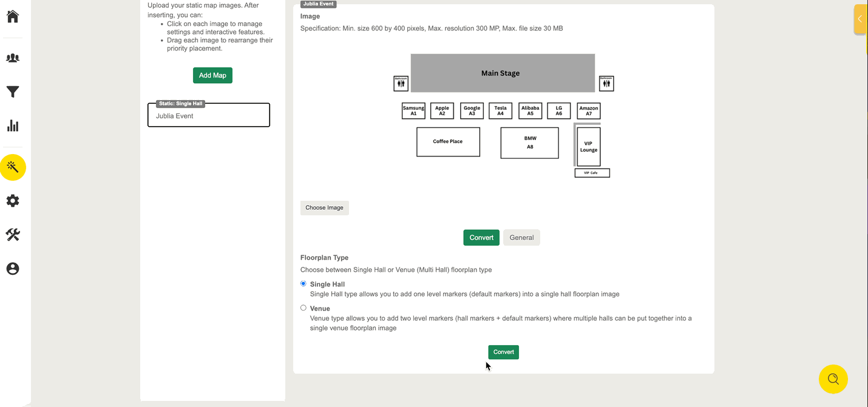Screen dimensions: 868x407
Task: Click 'Amazon A7' booth on the floorplan
Action: coord(589,111)
